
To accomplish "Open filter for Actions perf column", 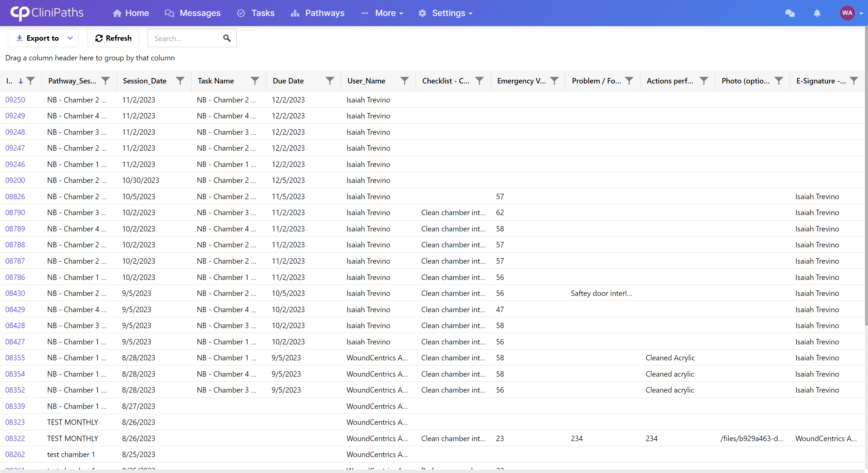I will 704,81.
